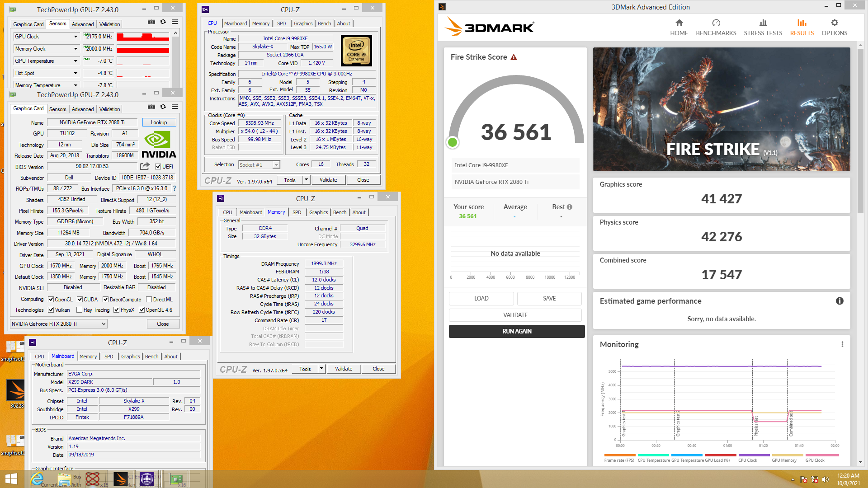Screen dimensions: 868x488
Task: Refresh sensors in GPU-Z Sensors window
Action: [163, 22]
